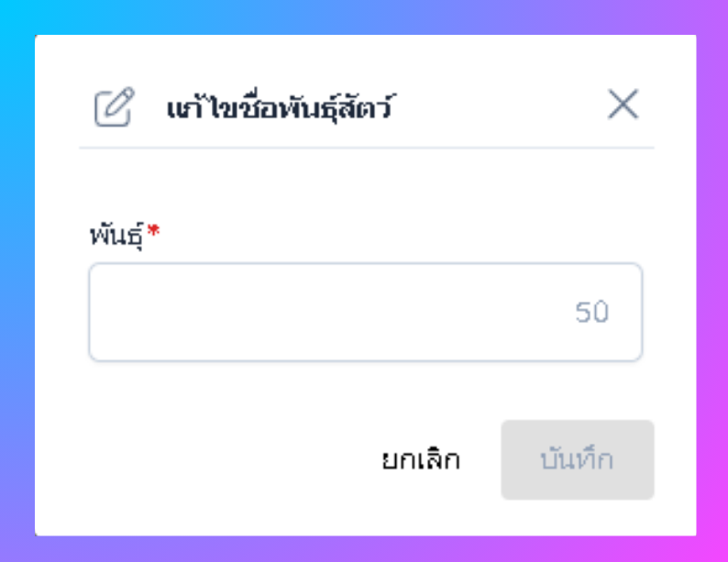Save the animal breed name

[x=577, y=460]
